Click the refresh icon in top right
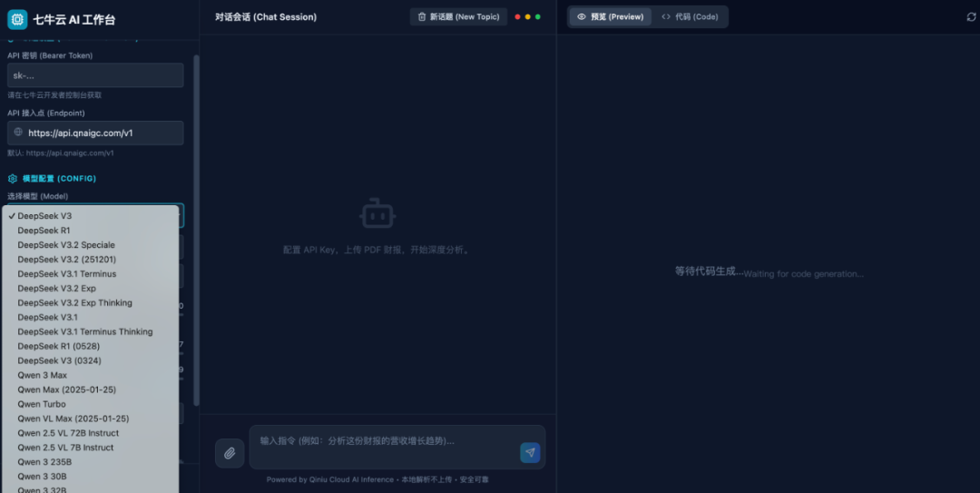Image resolution: width=980 pixels, height=493 pixels. click(972, 17)
